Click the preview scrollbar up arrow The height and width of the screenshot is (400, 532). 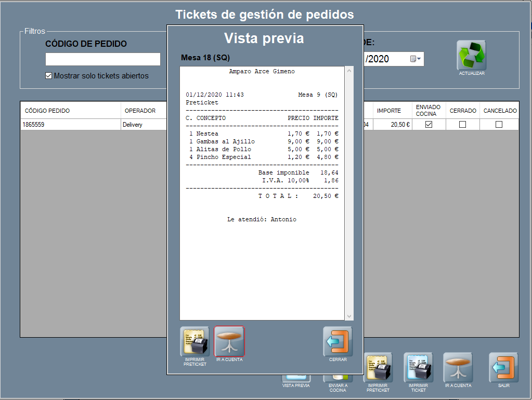point(349,71)
